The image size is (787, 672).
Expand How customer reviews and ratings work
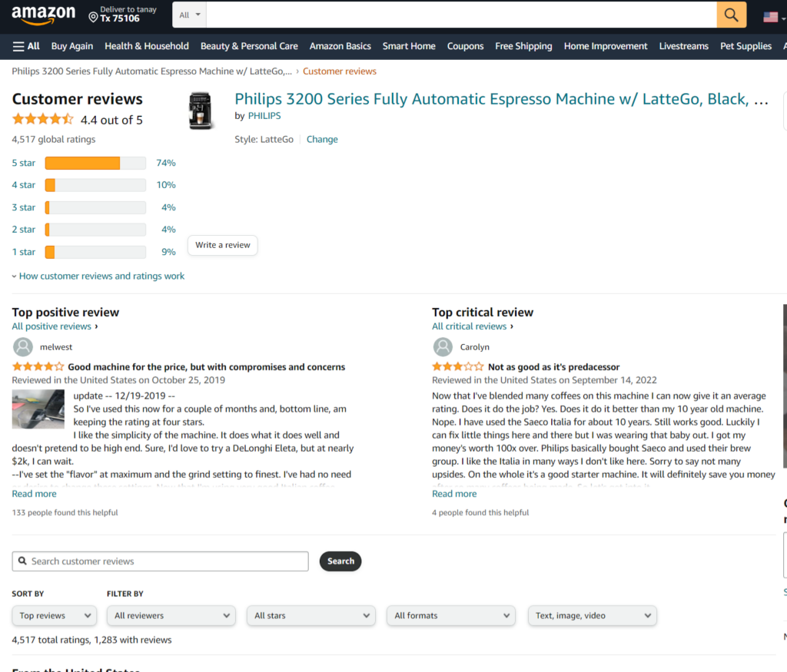click(98, 276)
